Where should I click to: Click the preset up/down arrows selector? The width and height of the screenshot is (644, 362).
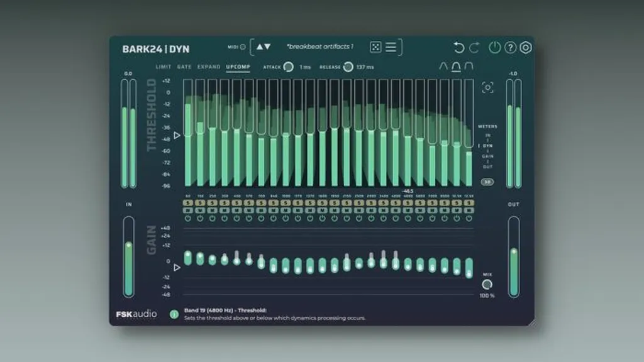(x=264, y=47)
